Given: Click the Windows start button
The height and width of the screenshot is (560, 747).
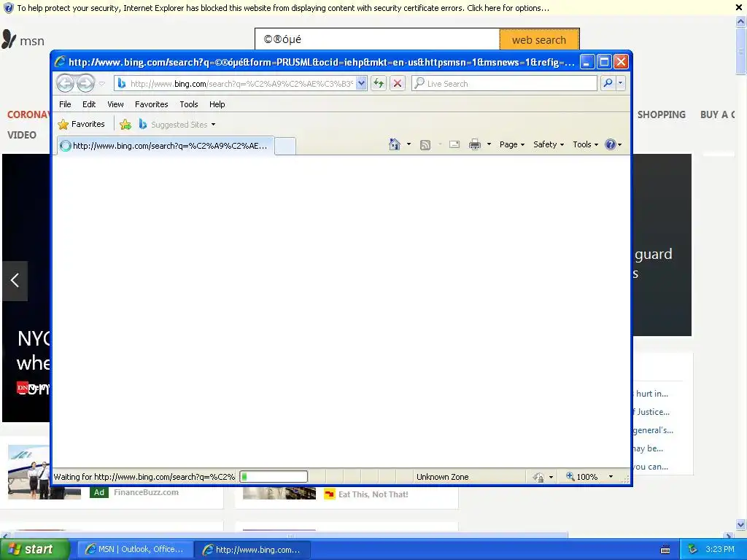Looking at the screenshot, I should 34,549.
